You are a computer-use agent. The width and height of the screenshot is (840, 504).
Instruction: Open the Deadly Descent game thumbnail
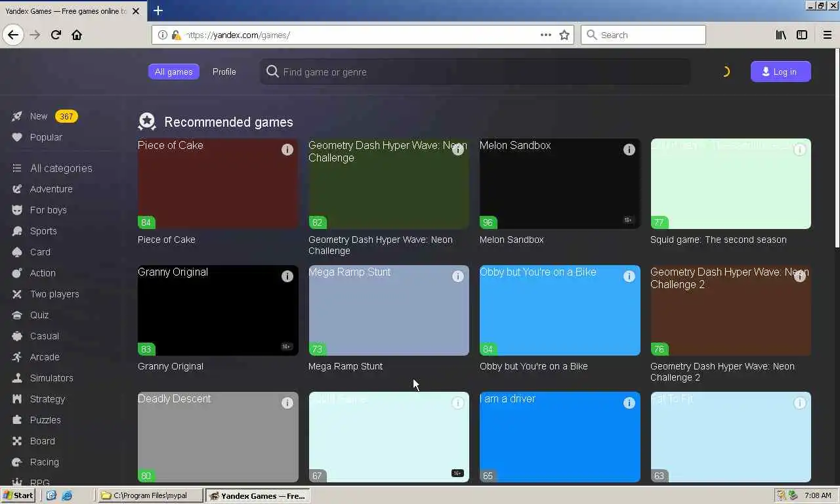[218, 437]
